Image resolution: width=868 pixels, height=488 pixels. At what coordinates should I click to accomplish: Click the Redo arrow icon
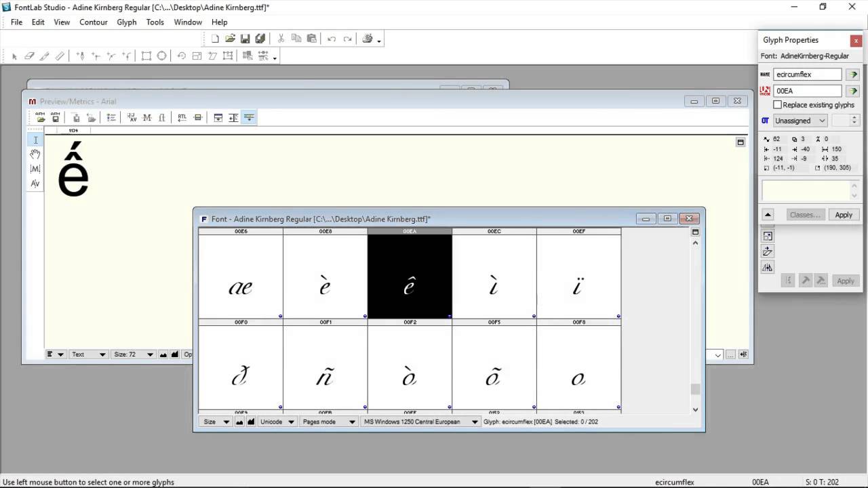347,39
